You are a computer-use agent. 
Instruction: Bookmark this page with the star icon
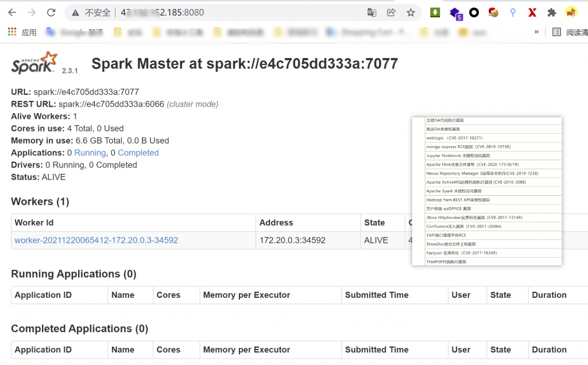(411, 13)
